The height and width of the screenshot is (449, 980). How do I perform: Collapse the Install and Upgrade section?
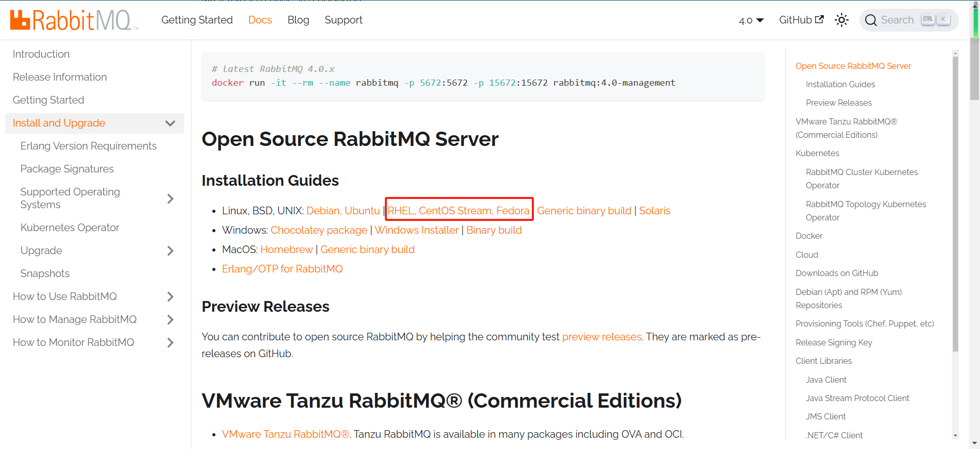(x=170, y=123)
